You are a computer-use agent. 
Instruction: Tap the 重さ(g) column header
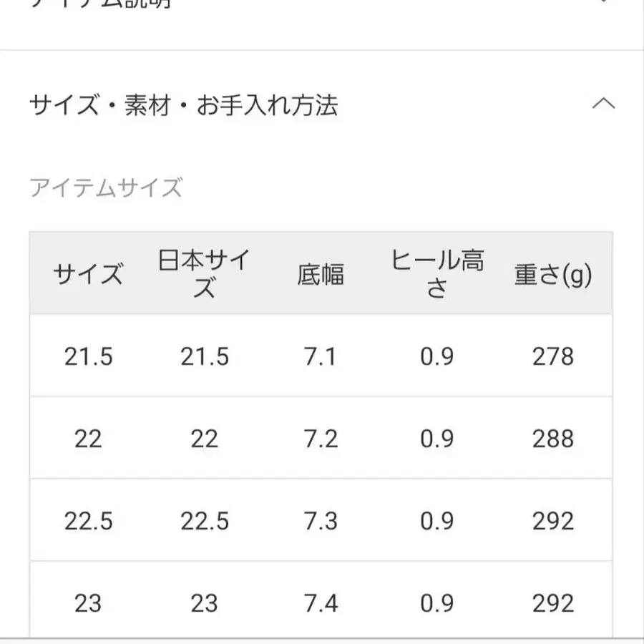[x=553, y=274]
